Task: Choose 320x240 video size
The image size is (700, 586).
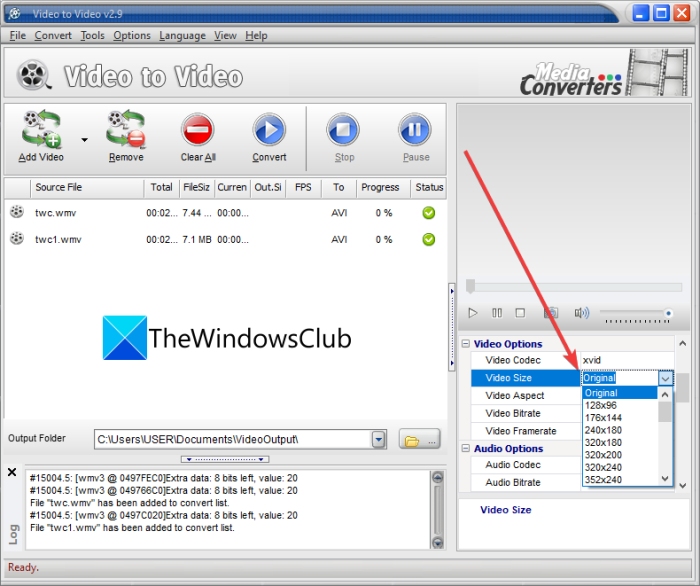Action: tap(620, 467)
